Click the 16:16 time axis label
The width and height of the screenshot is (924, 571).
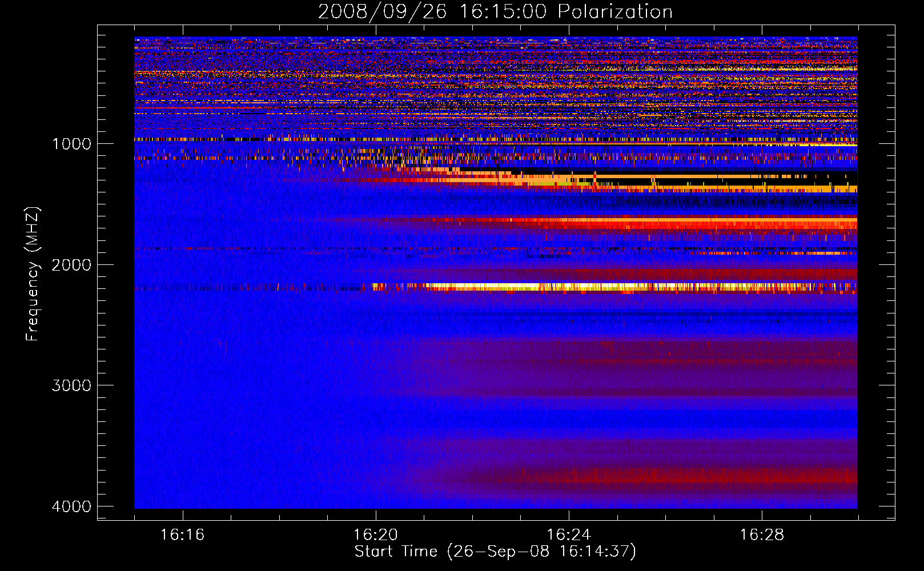coord(182,535)
